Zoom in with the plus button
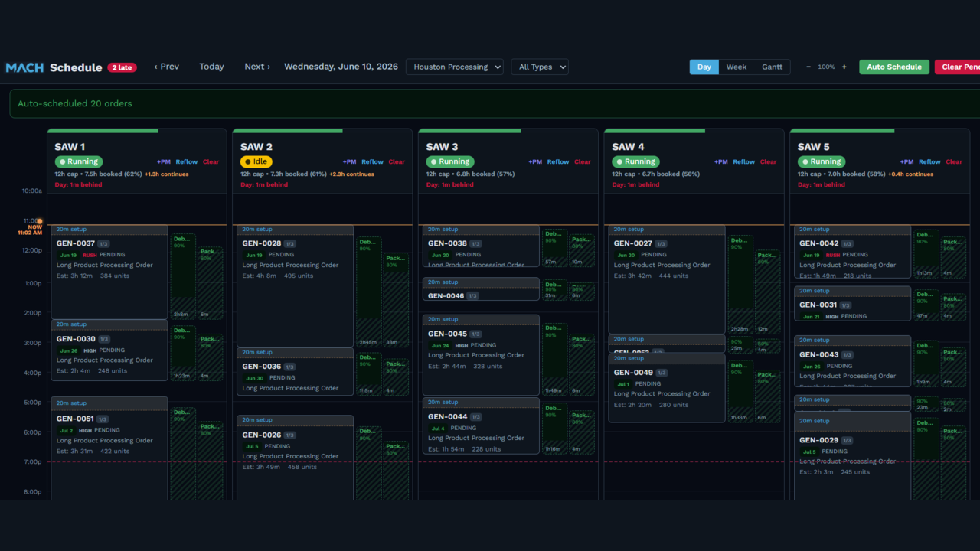The image size is (980, 551). 844,67
